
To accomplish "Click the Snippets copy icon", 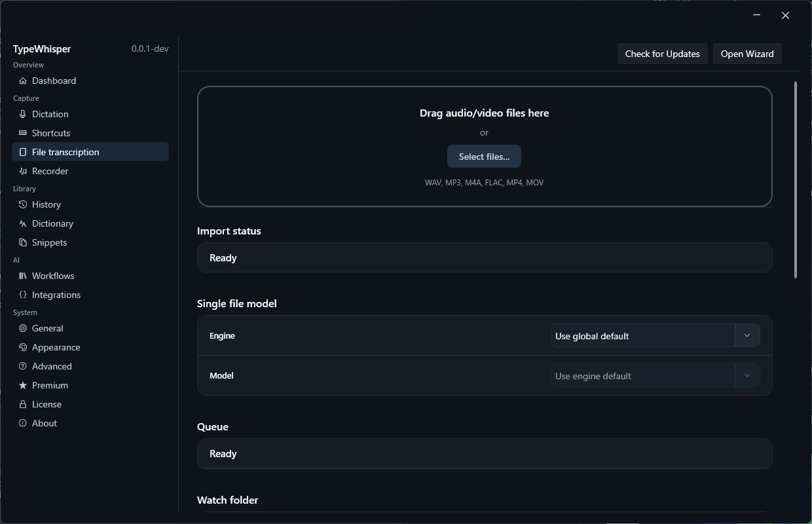I will point(23,242).
